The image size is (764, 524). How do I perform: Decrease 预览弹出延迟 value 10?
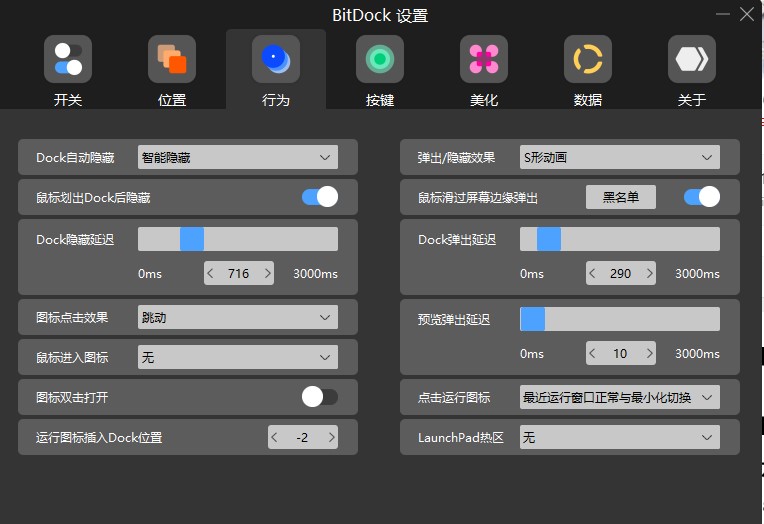pyautogui.click(x=592, y=353)
